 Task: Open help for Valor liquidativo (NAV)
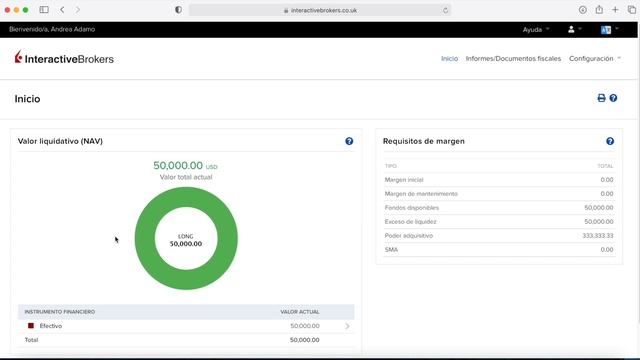[x=349, y=141]
